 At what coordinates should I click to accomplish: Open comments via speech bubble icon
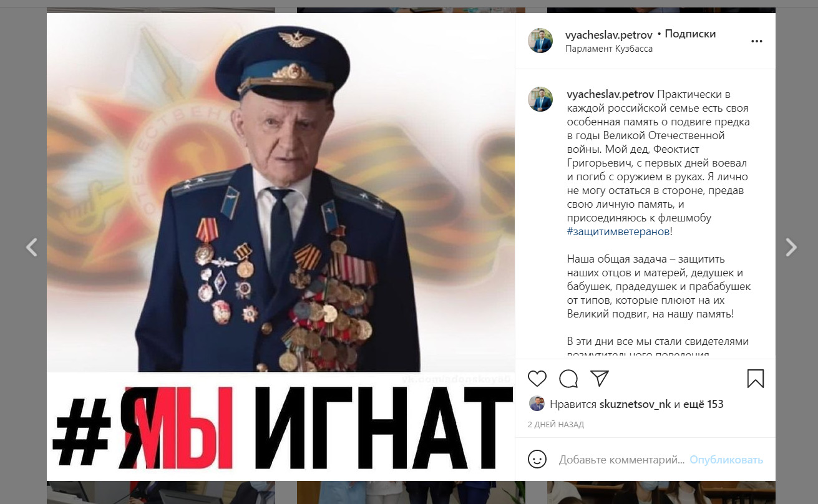568,378
